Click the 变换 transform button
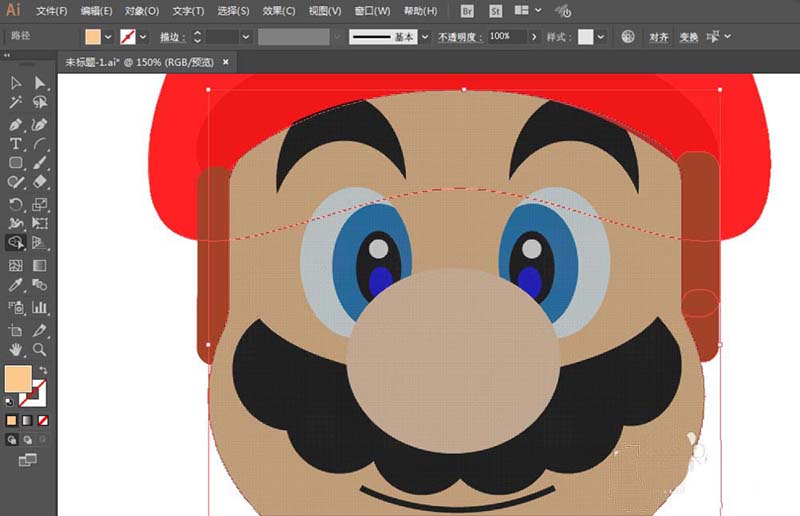 689,37
